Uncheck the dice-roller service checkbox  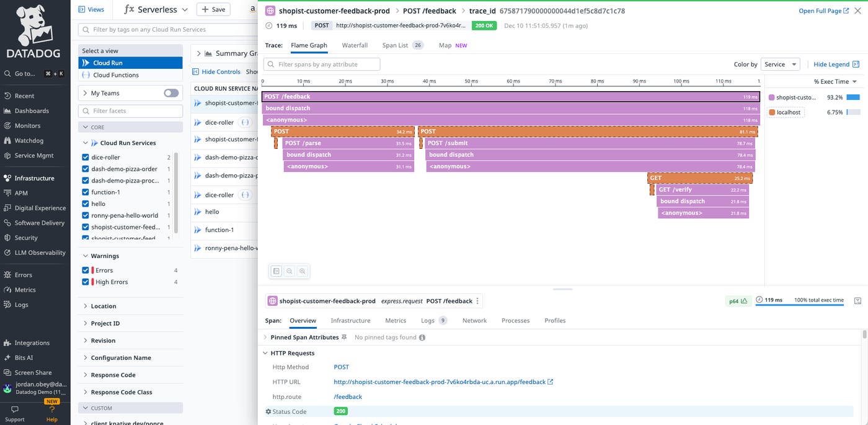pos(86,158)
